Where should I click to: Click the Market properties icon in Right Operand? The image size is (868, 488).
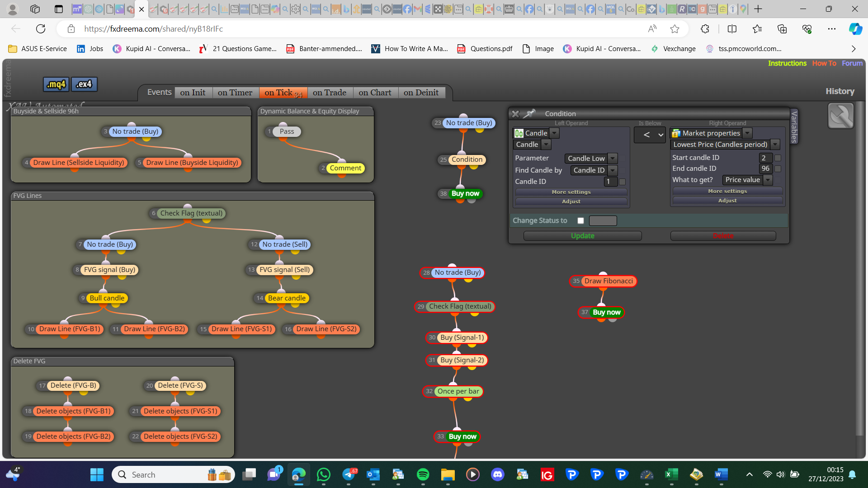click(x=676, y=133)
